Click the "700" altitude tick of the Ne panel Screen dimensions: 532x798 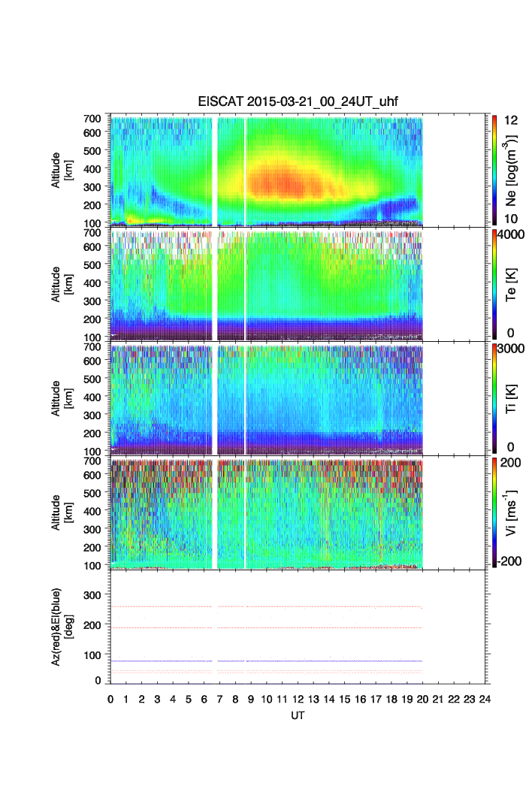tap(92, 118)
